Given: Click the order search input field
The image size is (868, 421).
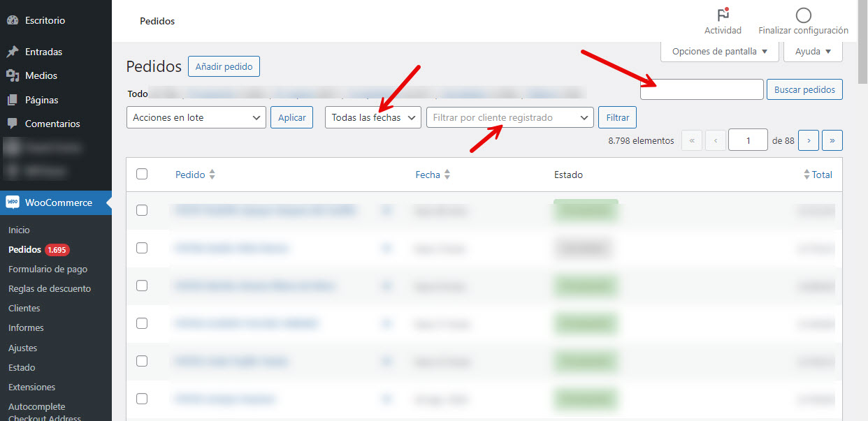Looking at the screenshot, I should click(x=701, y=89).
